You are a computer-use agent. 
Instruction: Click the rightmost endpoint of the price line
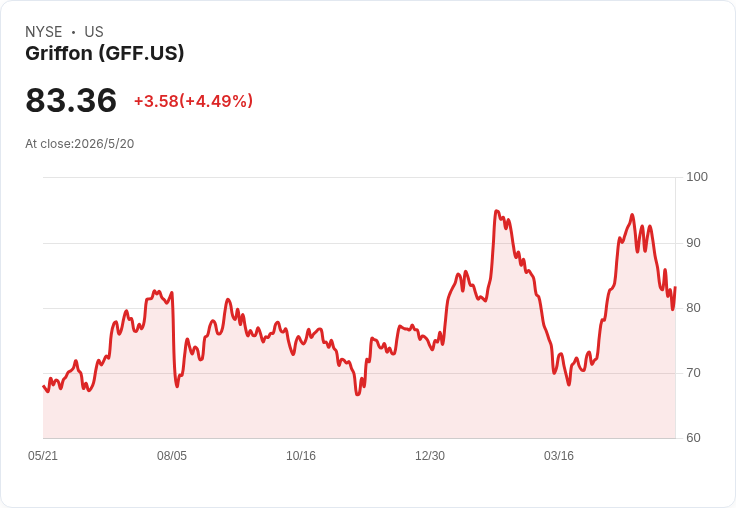tap(675, 287)
